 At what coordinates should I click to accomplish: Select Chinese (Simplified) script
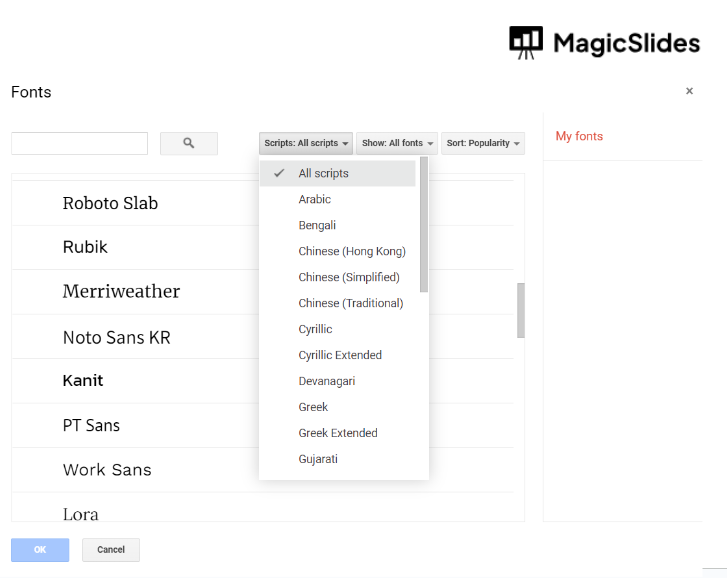348,278
